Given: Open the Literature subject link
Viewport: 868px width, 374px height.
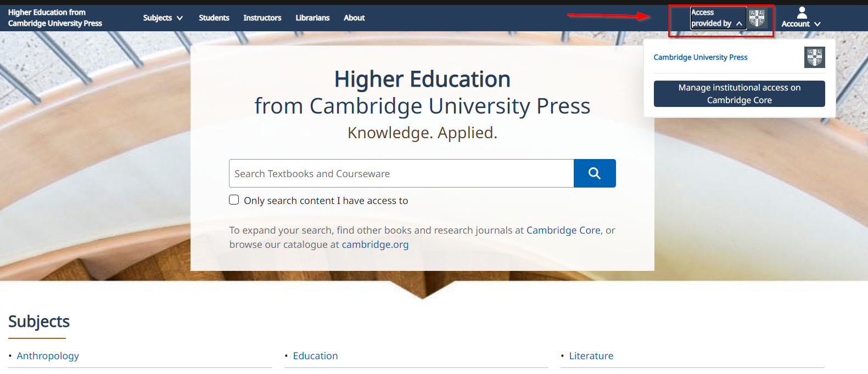Looking at the screenshot, I should pyautogui.click(x=591, y=356).
